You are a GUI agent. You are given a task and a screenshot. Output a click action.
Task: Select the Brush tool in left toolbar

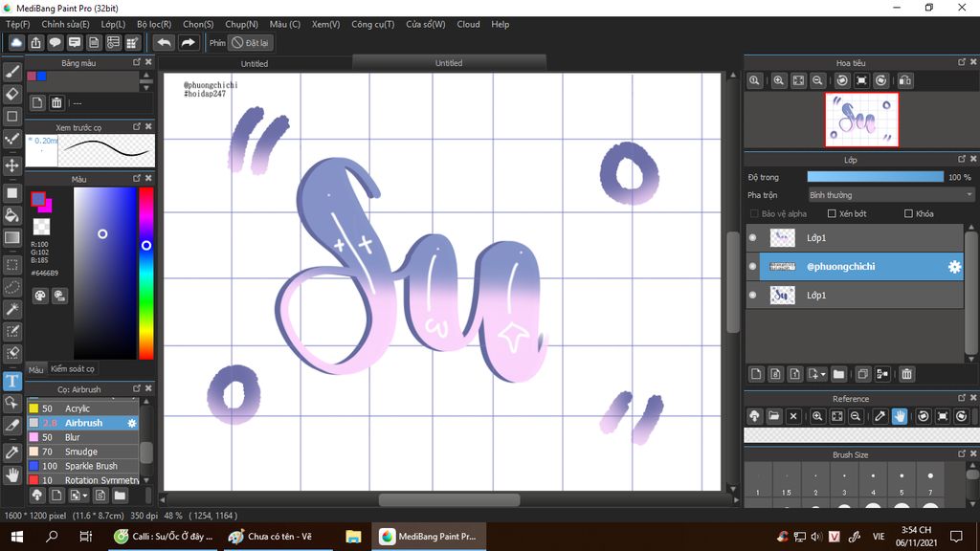pos(11,72)
